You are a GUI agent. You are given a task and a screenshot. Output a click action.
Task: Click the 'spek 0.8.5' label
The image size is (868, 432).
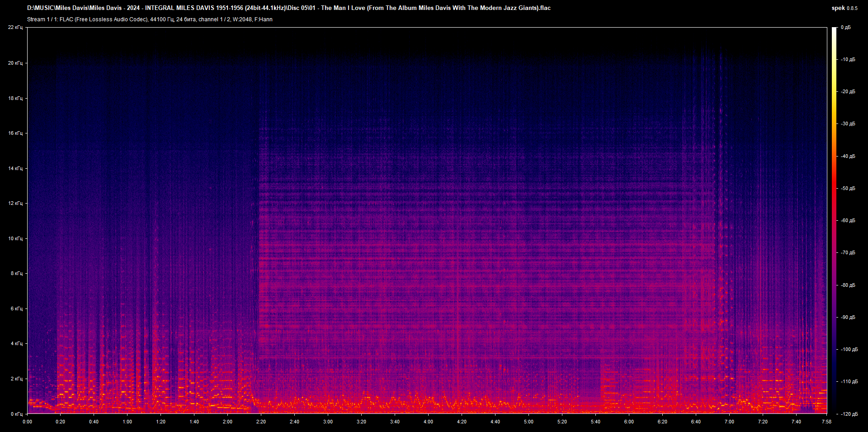(844, 8)
